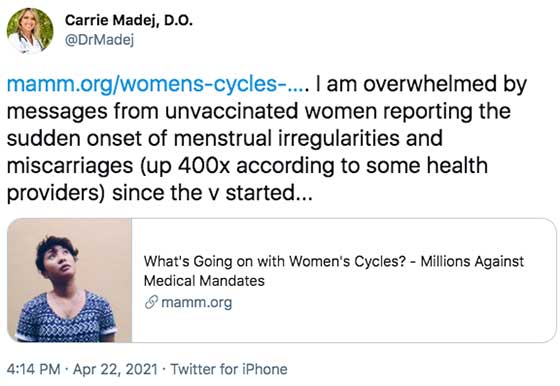
Task: Open the 4:14 PM timestamp
Action: (x=34, y=369)
